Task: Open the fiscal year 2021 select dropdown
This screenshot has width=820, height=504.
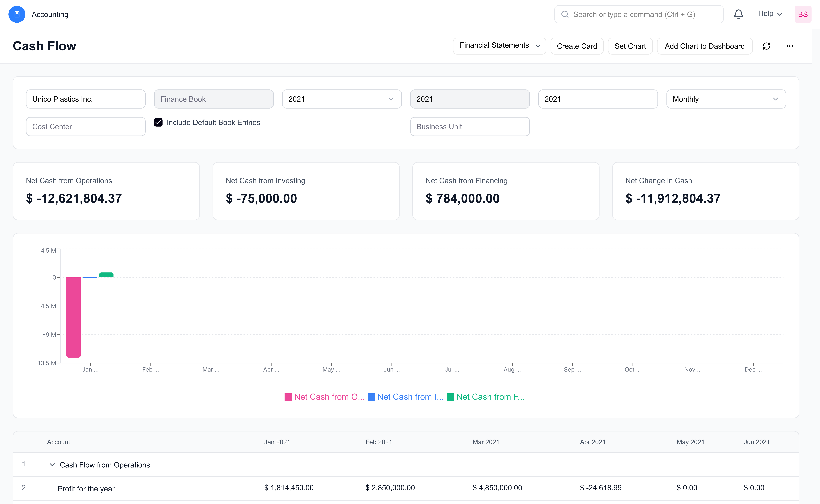Action: pos(342,99)
